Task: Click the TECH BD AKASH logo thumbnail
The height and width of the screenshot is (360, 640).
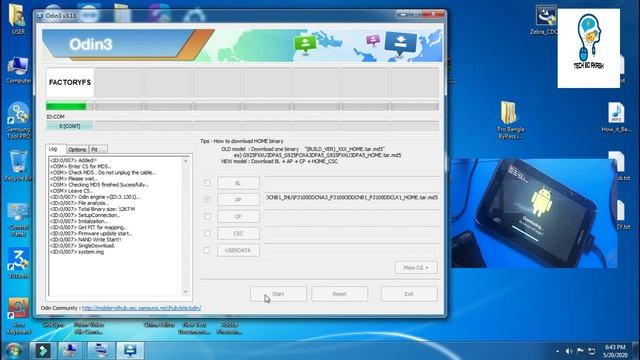Action: pyautogui.click(x=589, y=48)
